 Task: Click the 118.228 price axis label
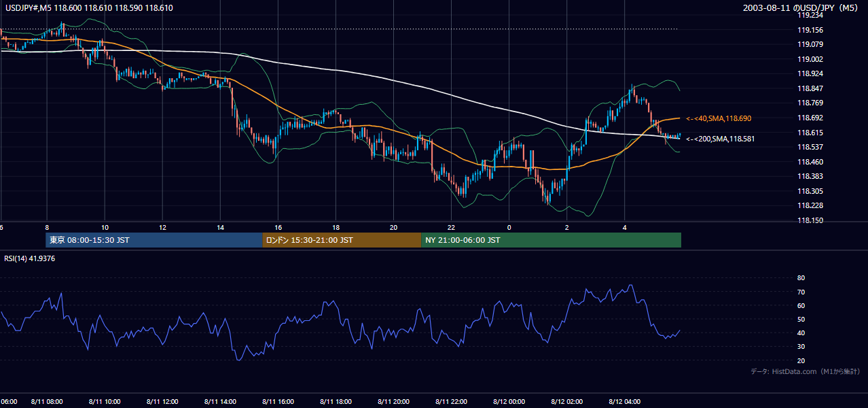(810, 205)
